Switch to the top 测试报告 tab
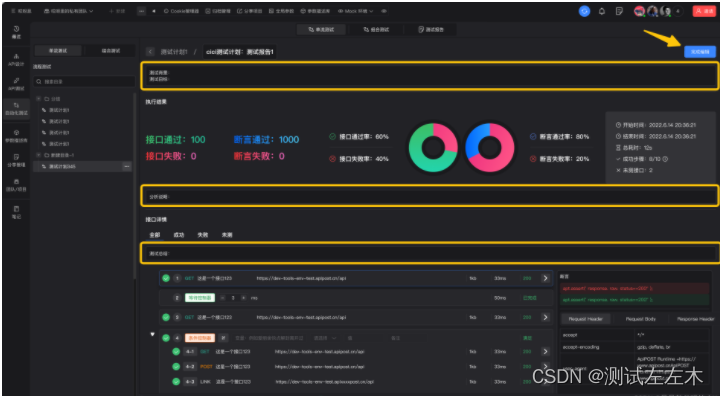The height and width of the screenshot is (396, 720). (x=431, y=29)
